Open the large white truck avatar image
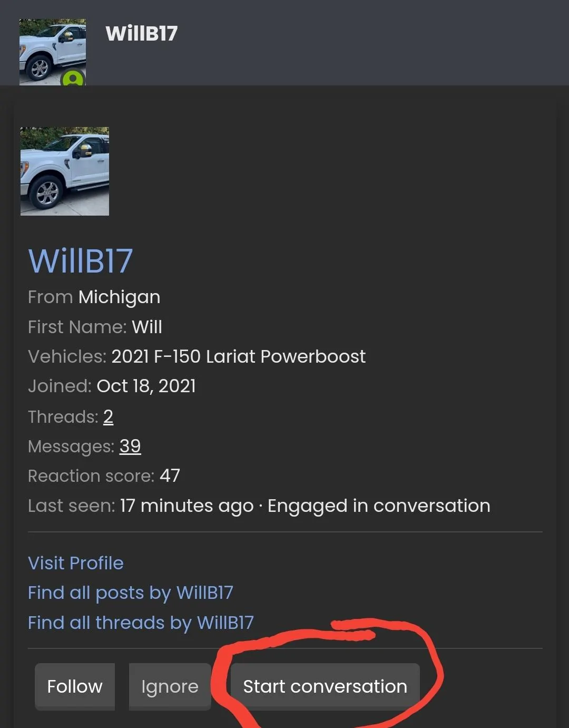The image size is (569, 728). pos(65,171)
